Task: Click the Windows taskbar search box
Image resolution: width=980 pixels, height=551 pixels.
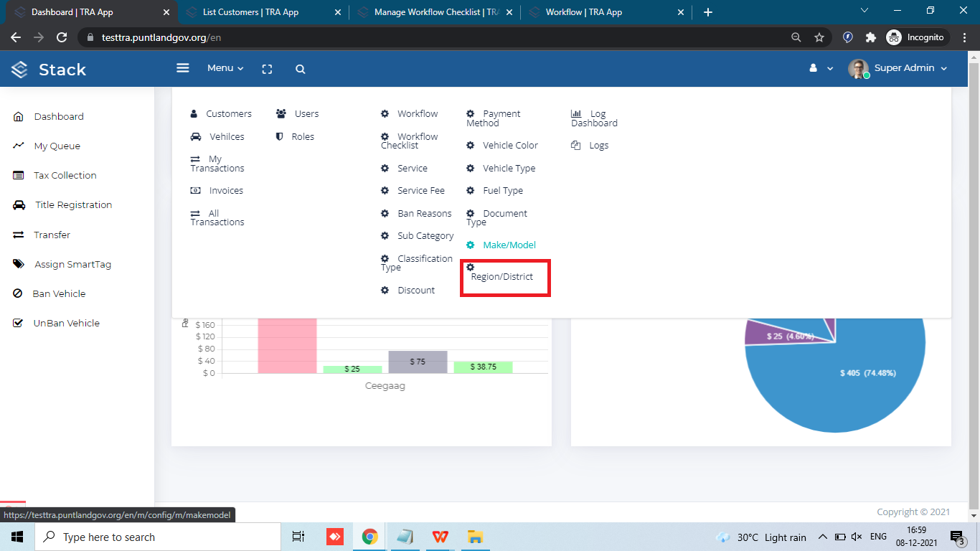Action: coord(158,537)
